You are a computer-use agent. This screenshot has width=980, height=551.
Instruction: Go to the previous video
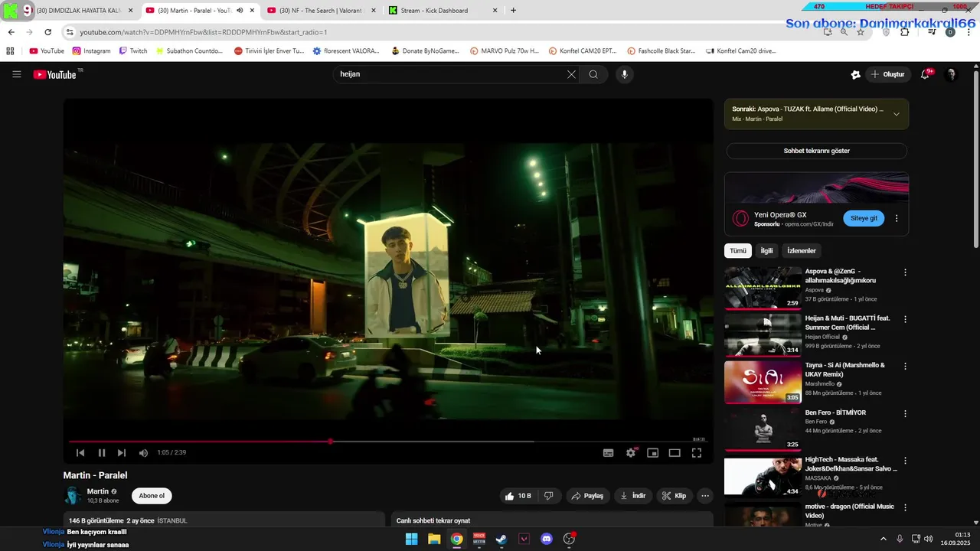80,452
